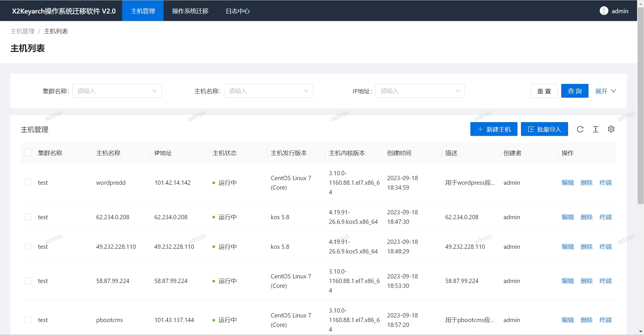Switch to 操作系统迁移 tab
Screen dimensions: 644x335
pyautogui.click(x=190, y=11)
